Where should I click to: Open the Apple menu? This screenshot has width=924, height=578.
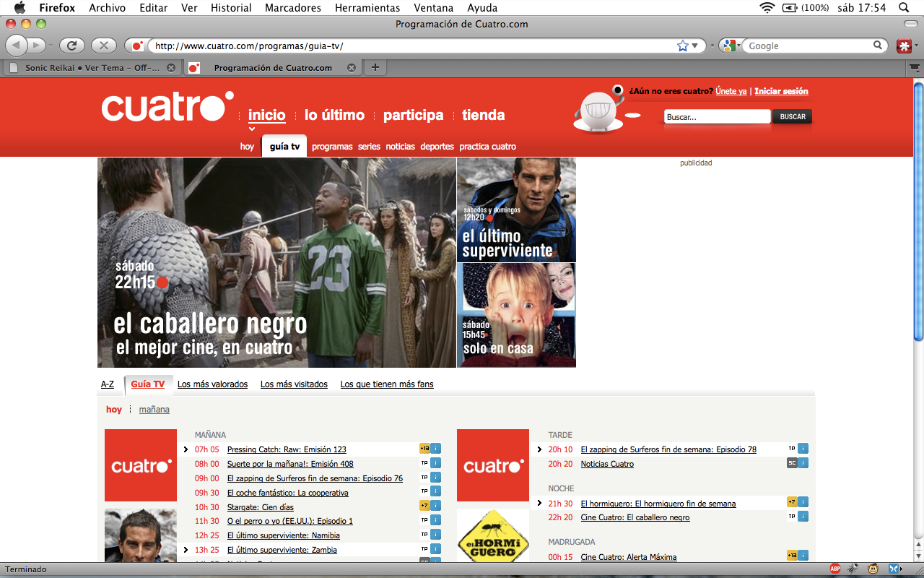tap(19, 8)
